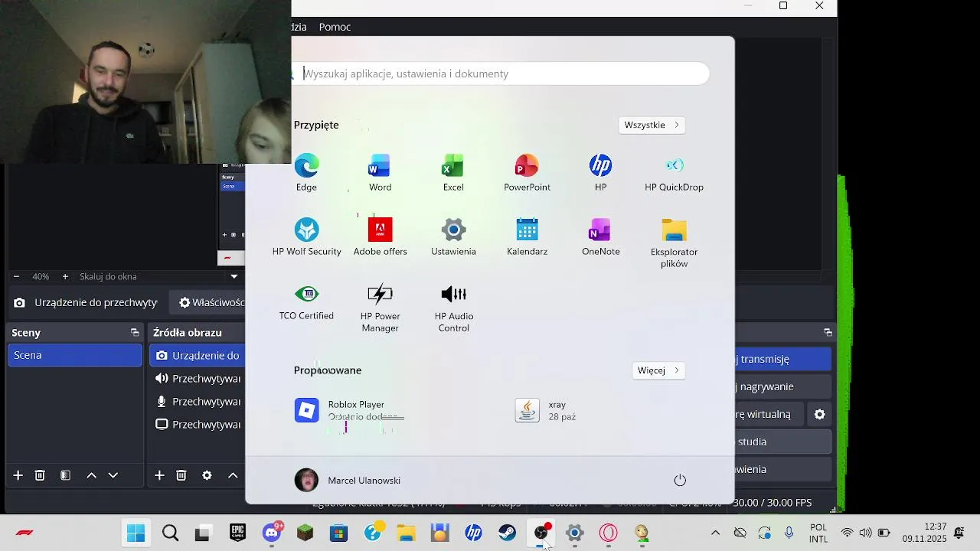Select the microphone capture source
The height and width of the screenshot is (551, 980).
[198, 401]
